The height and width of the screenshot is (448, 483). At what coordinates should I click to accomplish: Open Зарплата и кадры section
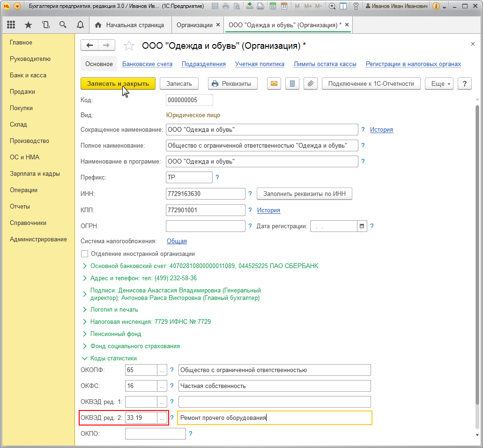click(35, 174)
